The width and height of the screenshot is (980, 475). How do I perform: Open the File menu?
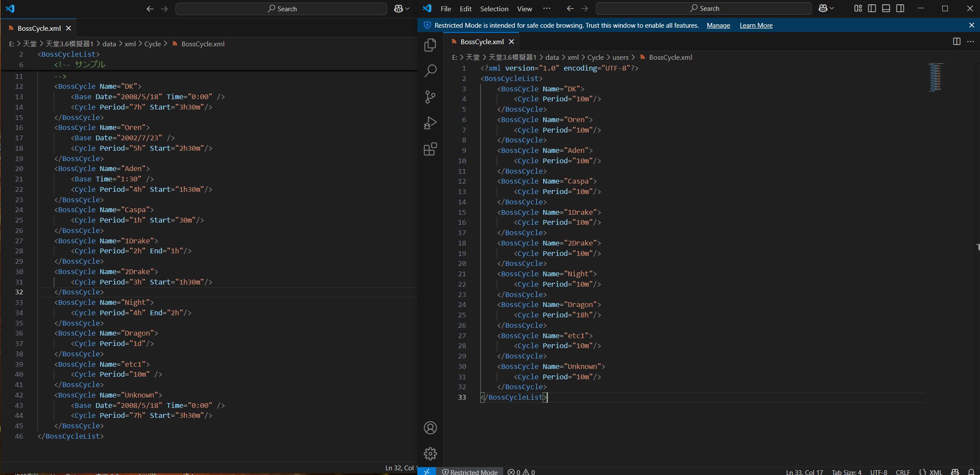tap(446, 9)
